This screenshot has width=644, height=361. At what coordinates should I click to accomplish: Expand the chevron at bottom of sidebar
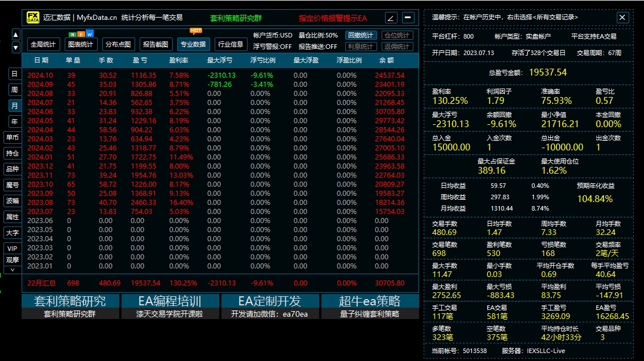pyautogui.click(x=12, y=270)
